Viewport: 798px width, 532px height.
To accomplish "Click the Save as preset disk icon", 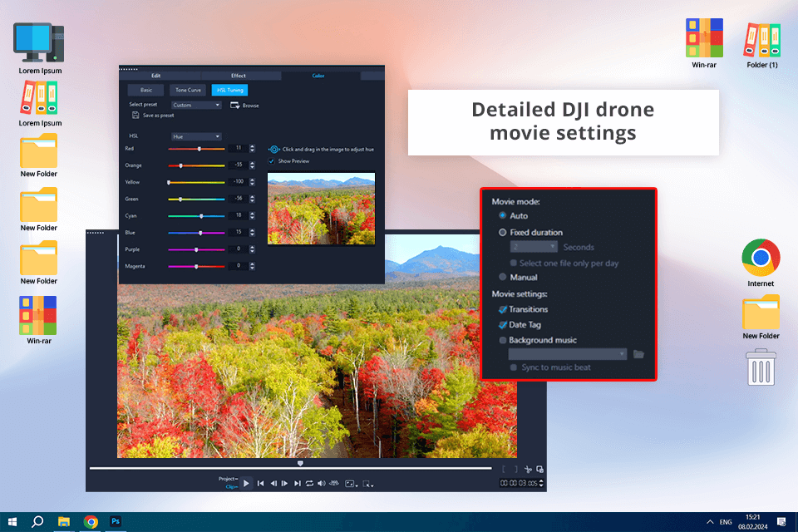I will (x=135, y=115).
